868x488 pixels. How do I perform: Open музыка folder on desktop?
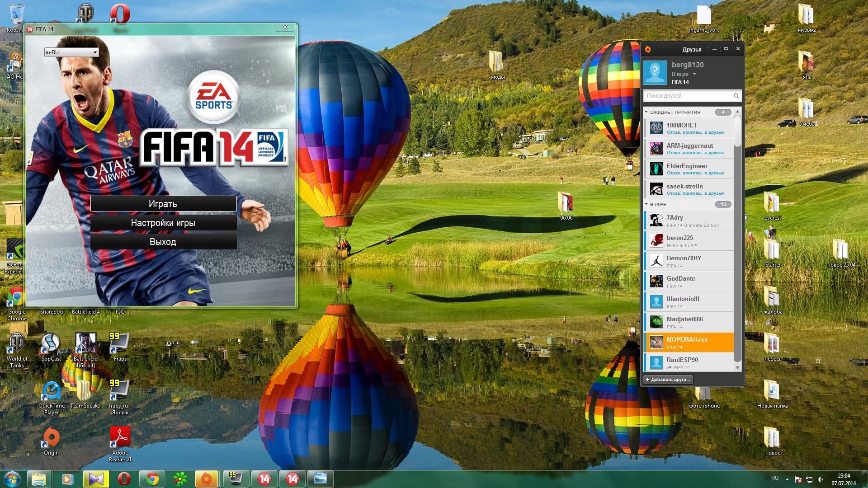pyautogui.click(x=807, y=18)
